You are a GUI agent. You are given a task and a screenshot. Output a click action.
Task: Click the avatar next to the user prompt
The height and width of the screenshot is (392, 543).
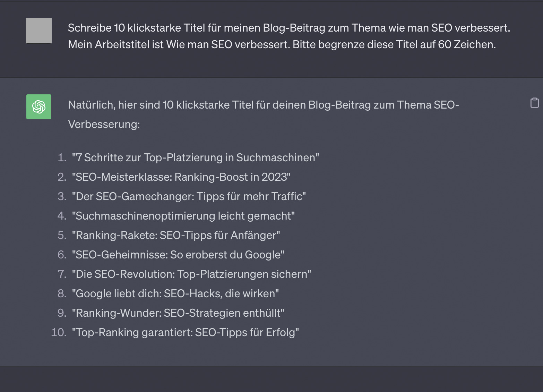38,30
